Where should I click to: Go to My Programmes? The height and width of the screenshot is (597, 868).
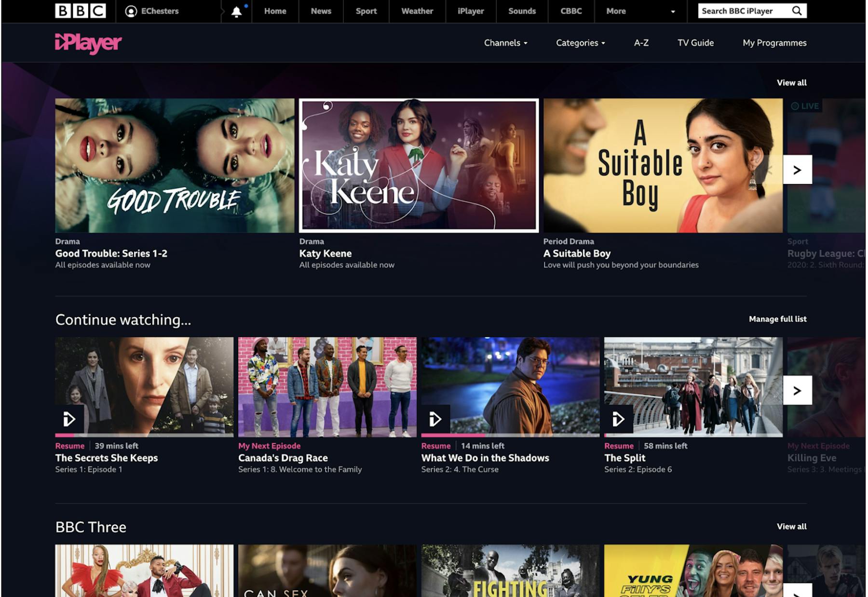774,43
